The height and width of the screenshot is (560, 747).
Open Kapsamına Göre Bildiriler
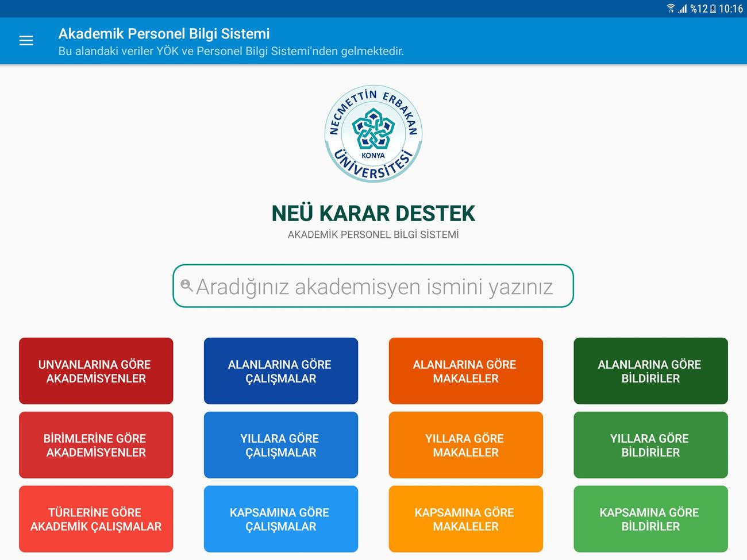(650, 519)
